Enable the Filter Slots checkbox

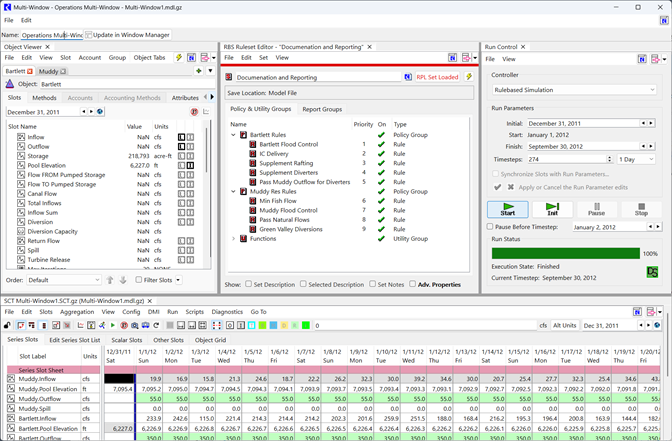point(139,281)
